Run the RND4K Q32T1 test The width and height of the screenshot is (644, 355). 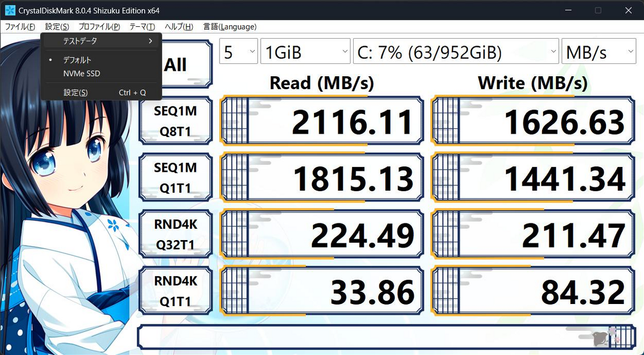[x=175, y=235]
